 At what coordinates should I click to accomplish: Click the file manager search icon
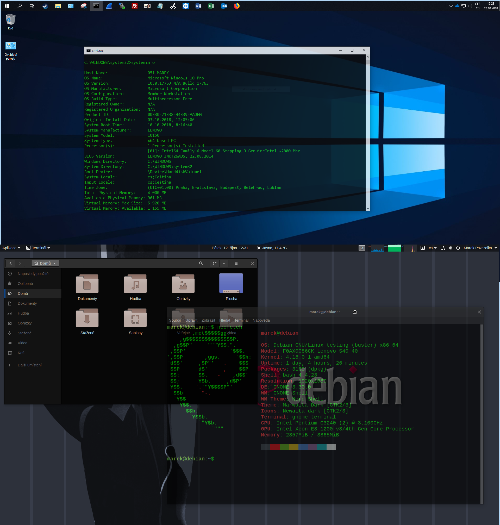(x=201, y=264)
